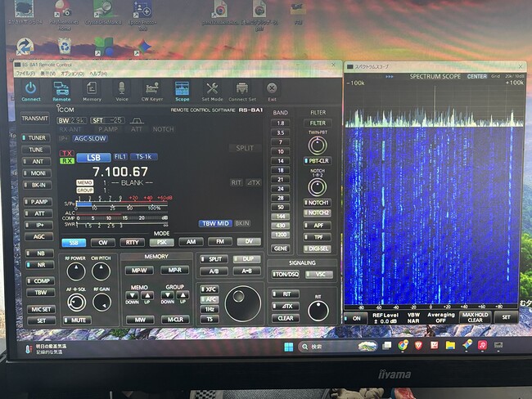Image resolution: width=532 pixels, height=399 pixels.
Task: Enable the P.AMP preamp toggle
Action: pos(38,202)
